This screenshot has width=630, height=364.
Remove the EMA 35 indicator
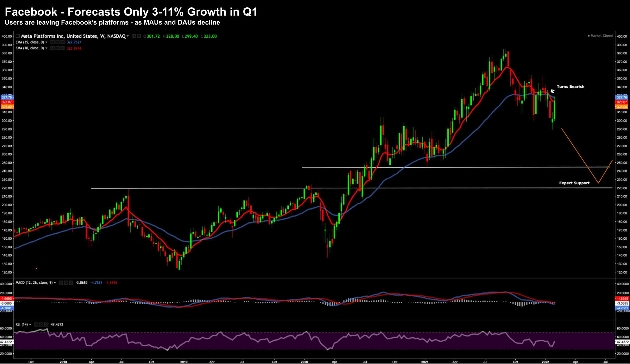[62, 42]
